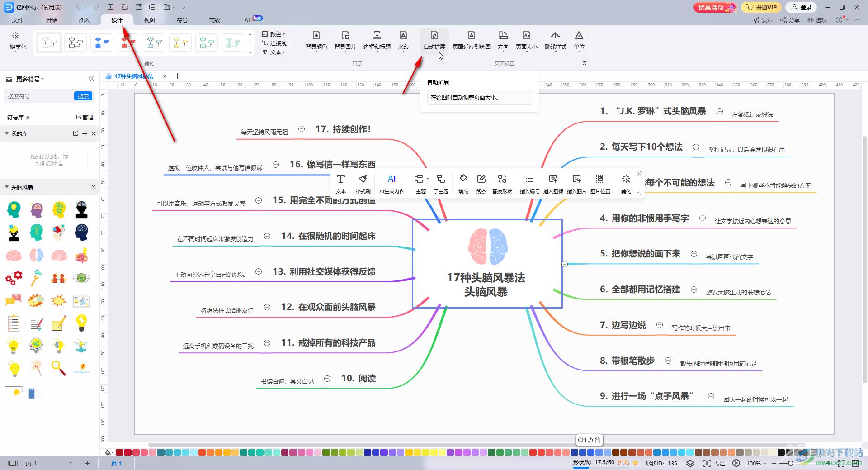Open the Background Color (背景颜色) tool

coord(316,40)
